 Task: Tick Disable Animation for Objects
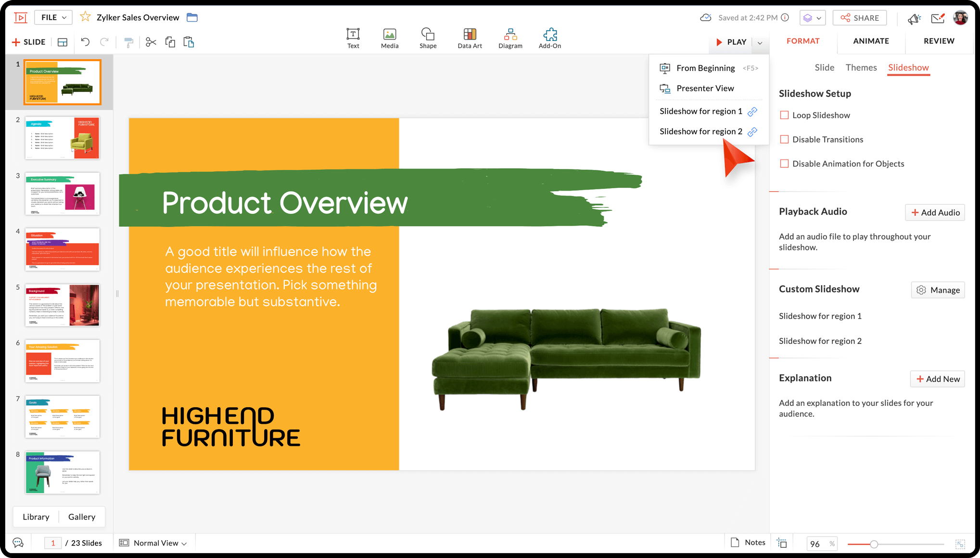tap(784, 164)
